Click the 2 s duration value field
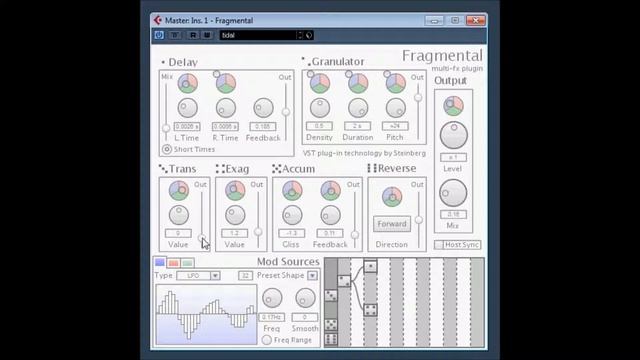640x360 pixels. [358, 126]
